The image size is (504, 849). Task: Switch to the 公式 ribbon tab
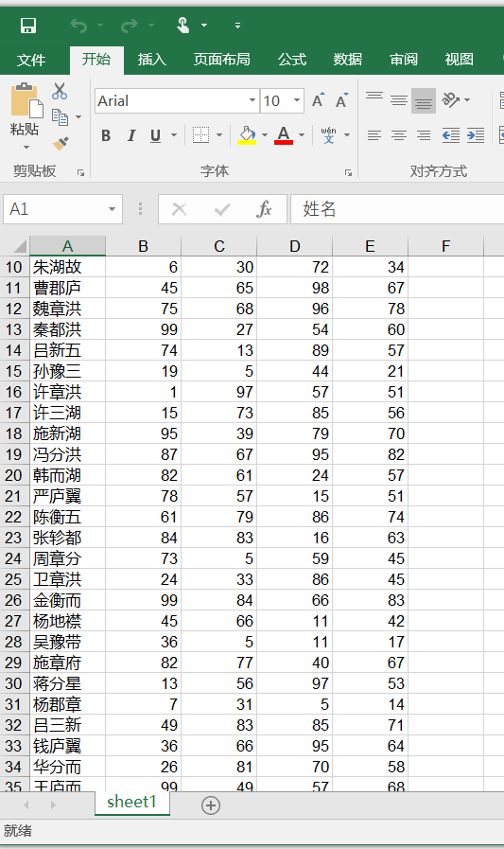(292, 60)
